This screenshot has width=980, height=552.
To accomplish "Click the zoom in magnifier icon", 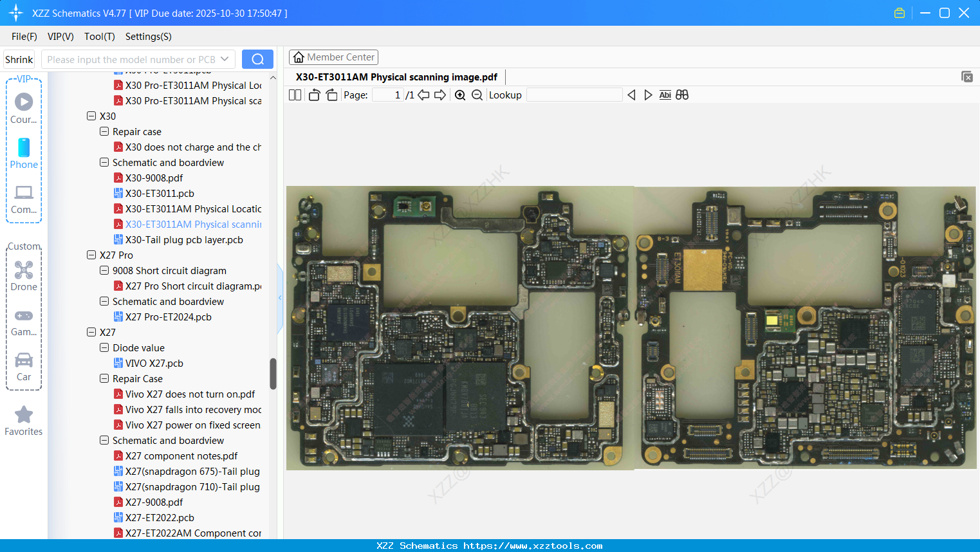I will pos(460,95).
